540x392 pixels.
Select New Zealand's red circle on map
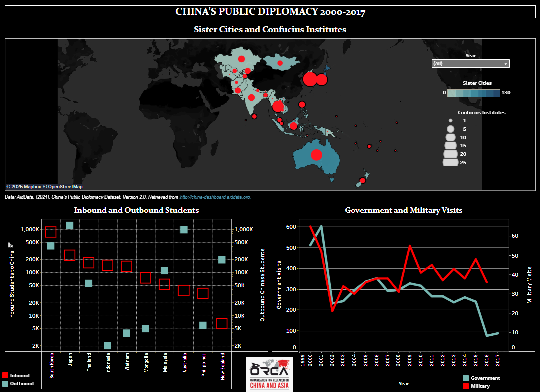tap(362, 180)
